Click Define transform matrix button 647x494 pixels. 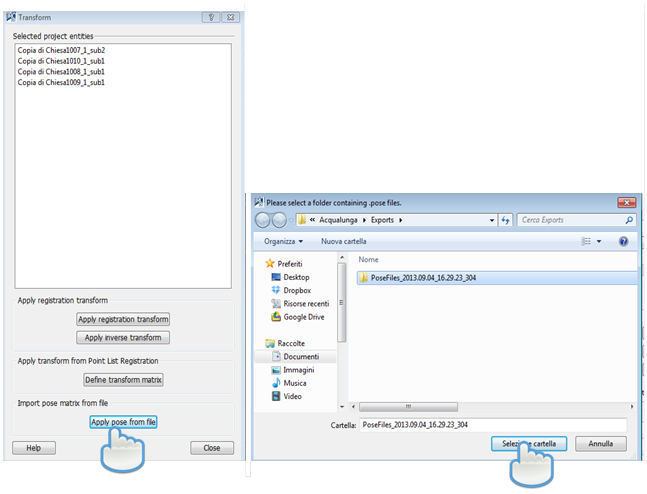[x=123, y=380]
